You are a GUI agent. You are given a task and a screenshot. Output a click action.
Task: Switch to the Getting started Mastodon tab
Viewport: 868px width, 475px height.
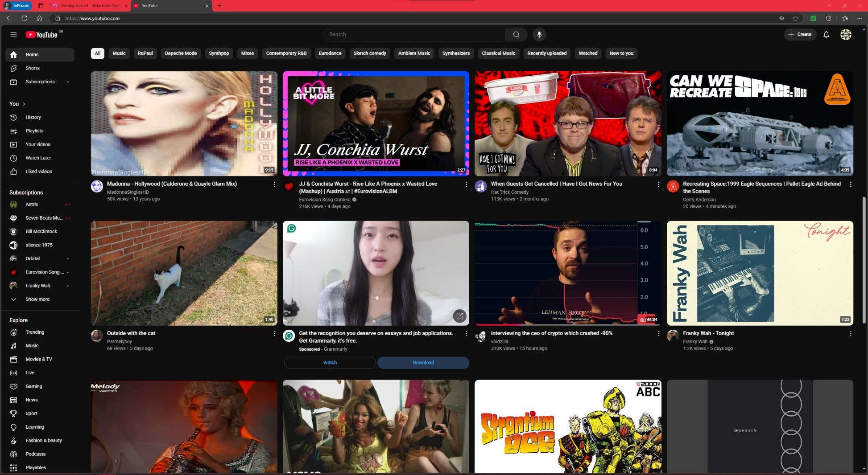[87, 6]
